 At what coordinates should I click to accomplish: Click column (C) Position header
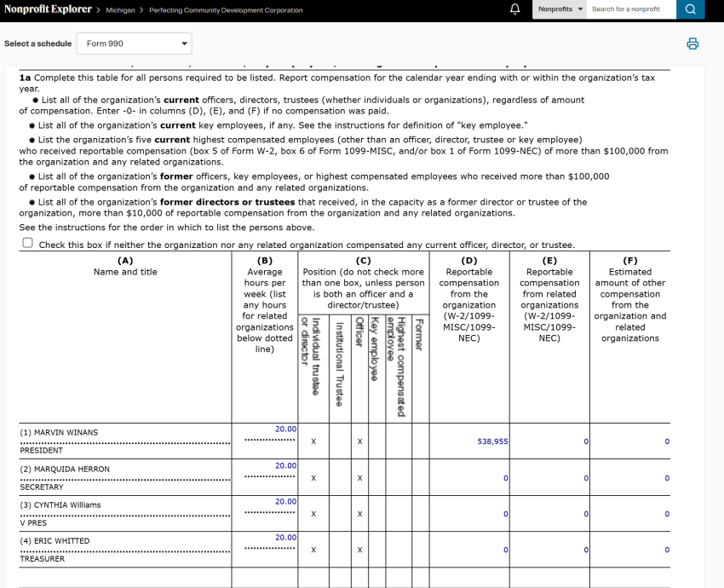click(x=364, y=283)
